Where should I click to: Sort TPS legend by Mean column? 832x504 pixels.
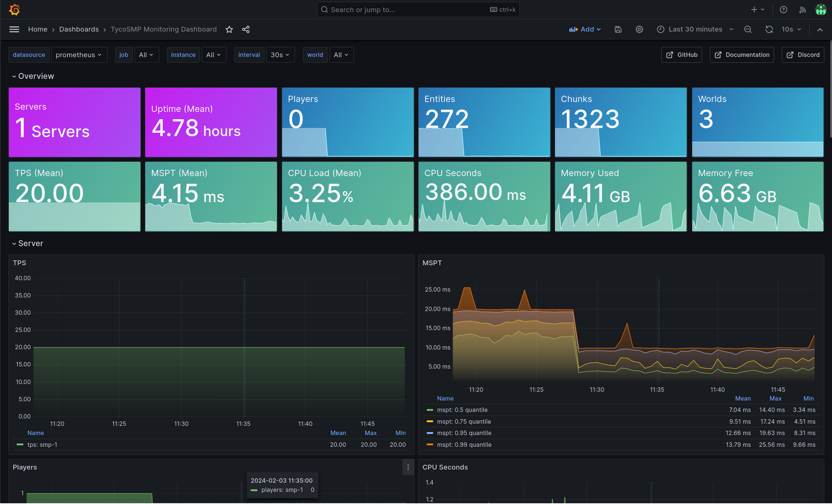pyautogui.click(x=338, y=433)
